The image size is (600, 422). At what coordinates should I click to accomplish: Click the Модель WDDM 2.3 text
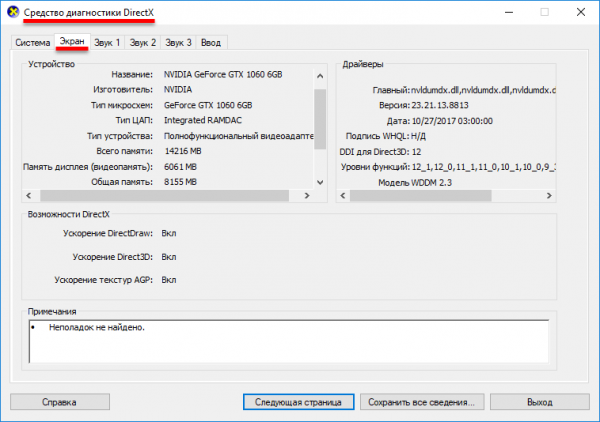coord(415,182)
